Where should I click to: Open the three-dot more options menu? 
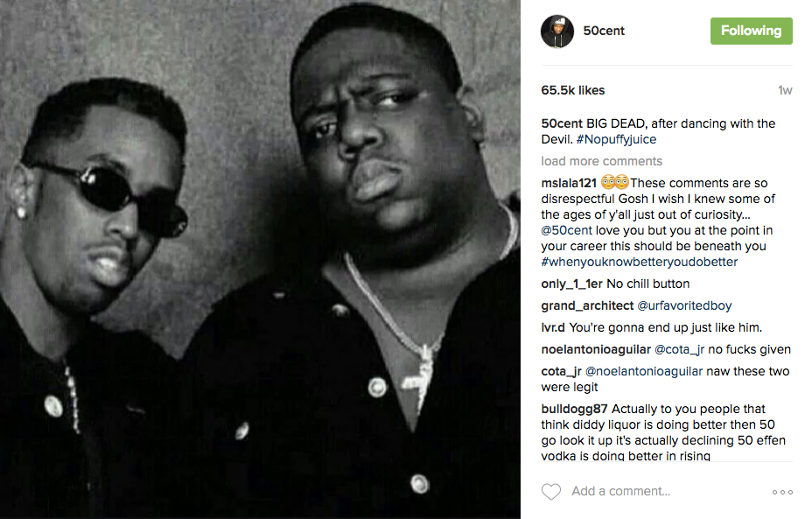coord(782,492)
